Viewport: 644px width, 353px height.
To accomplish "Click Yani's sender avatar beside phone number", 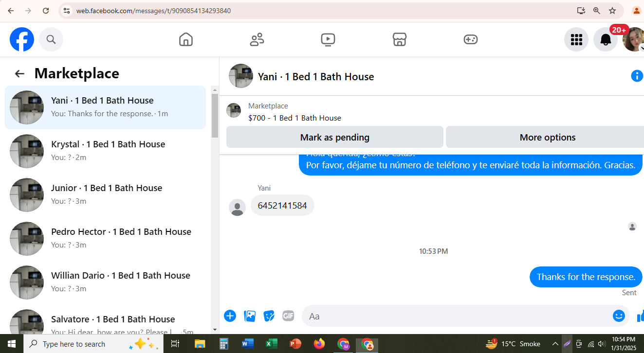I will pos(237,207).
